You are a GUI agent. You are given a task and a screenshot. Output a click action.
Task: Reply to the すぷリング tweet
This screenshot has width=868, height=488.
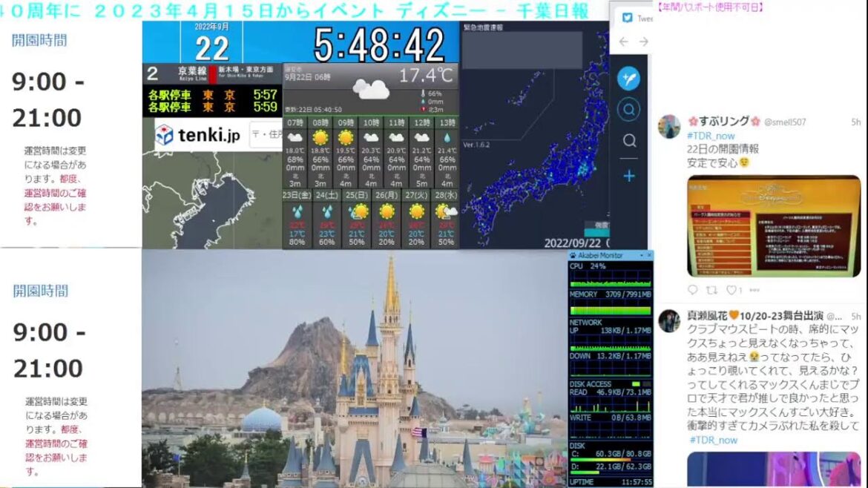[x=692, y=289]
